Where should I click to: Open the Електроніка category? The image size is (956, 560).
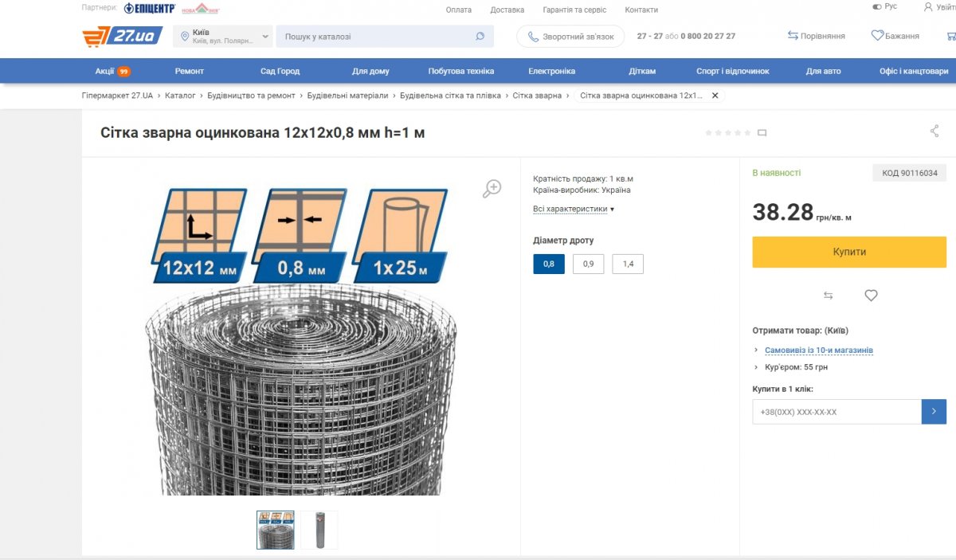551,71
